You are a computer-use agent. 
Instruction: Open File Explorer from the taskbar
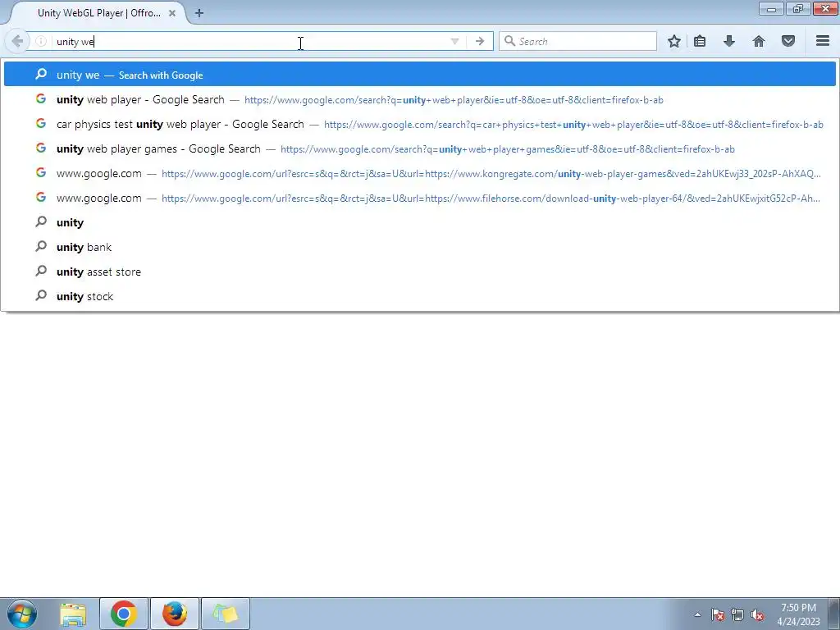[73, 614]
